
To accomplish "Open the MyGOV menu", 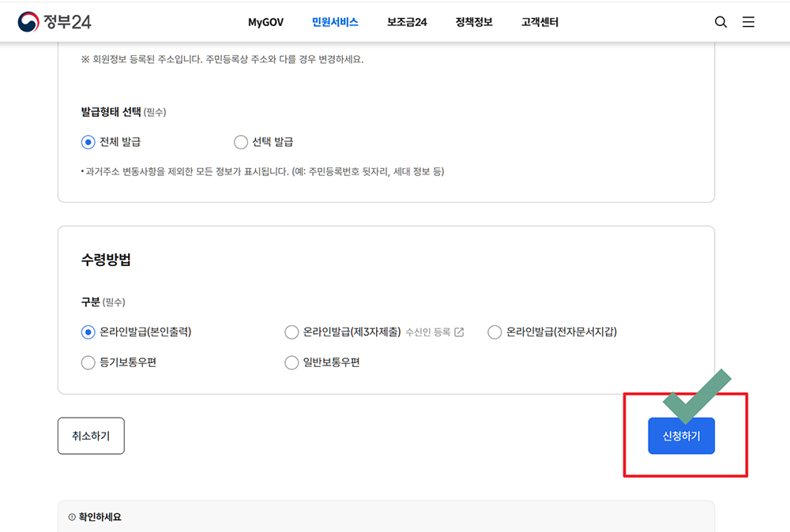I will (265, 22).
